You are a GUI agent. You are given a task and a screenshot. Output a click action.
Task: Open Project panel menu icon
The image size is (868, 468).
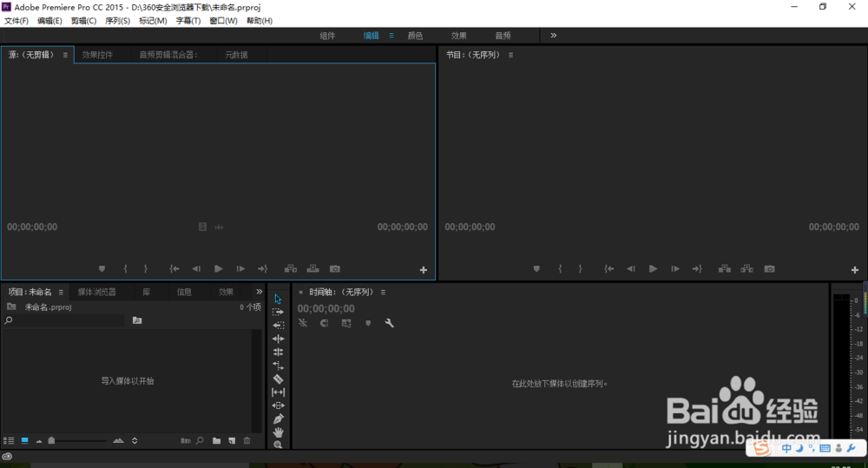(61, 292)
